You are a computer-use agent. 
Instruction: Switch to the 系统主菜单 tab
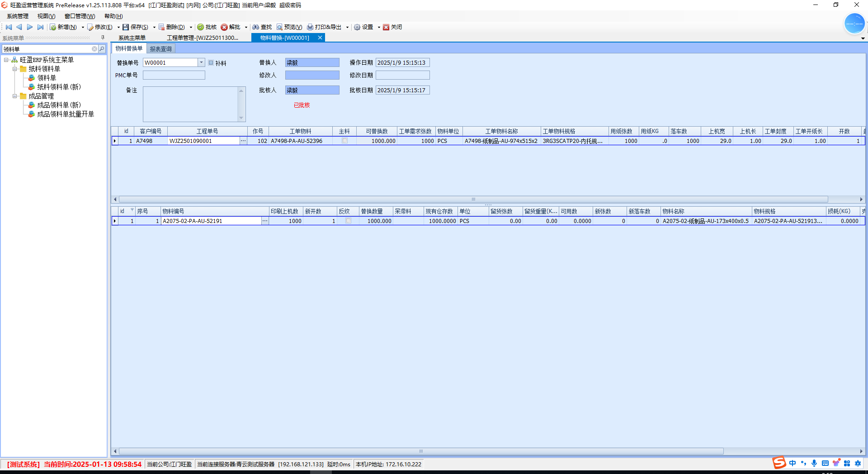click(x=132, y=38)
